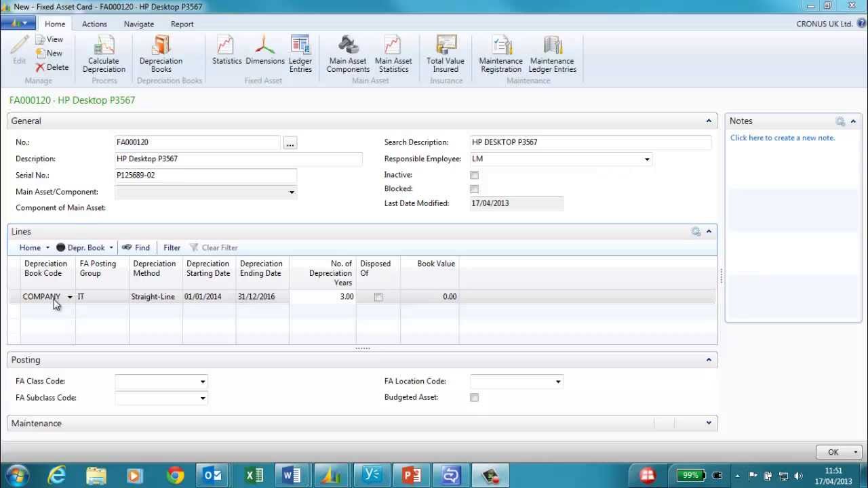Screen dimensions: 868x488
Task: Open the Main Asset/Component dropdown
Action: tap(292, 192)
